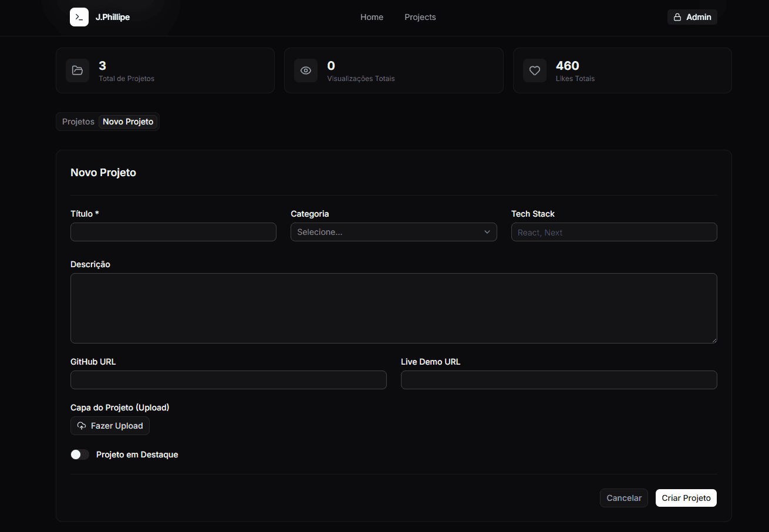Click the terminal logo icon beside J.Phillipe
Screen dimensions: 769x532
(x=79, y=17)
